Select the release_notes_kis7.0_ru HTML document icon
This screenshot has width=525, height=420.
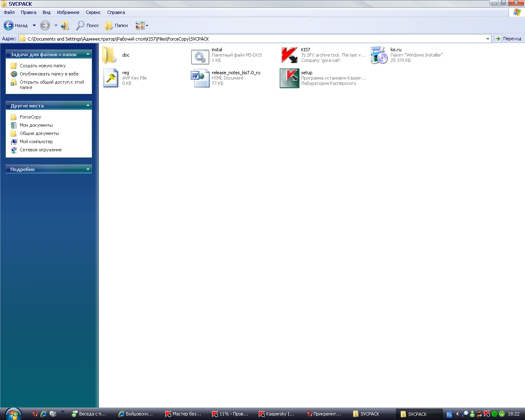tap(200, 78)
